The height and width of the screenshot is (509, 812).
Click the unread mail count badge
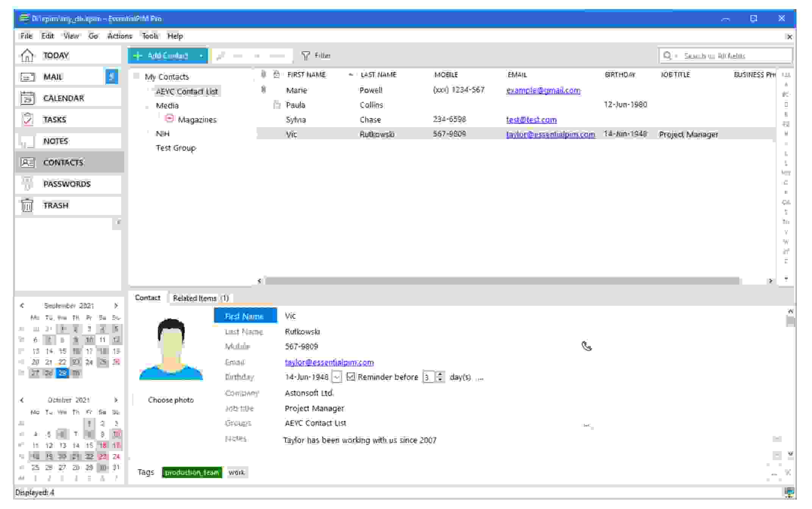111,77
